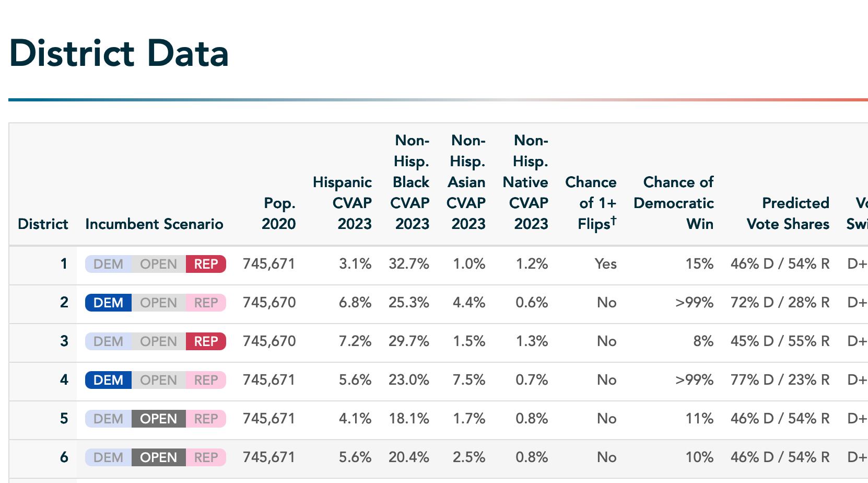The width and height of the screenshot is (868, 483).
Task: Pick REP incumbent for District 5
Action: [x=206, y=419]
